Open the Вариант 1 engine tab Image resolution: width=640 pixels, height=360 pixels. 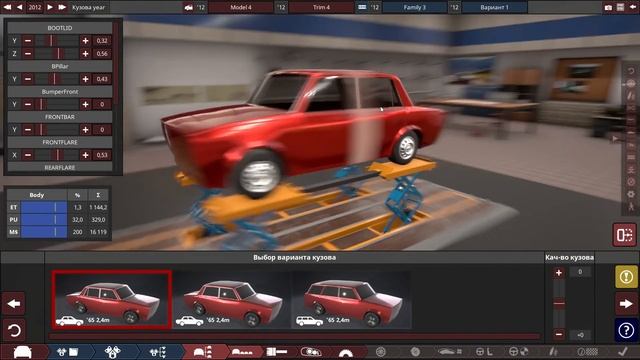click(x=494, y=7)
